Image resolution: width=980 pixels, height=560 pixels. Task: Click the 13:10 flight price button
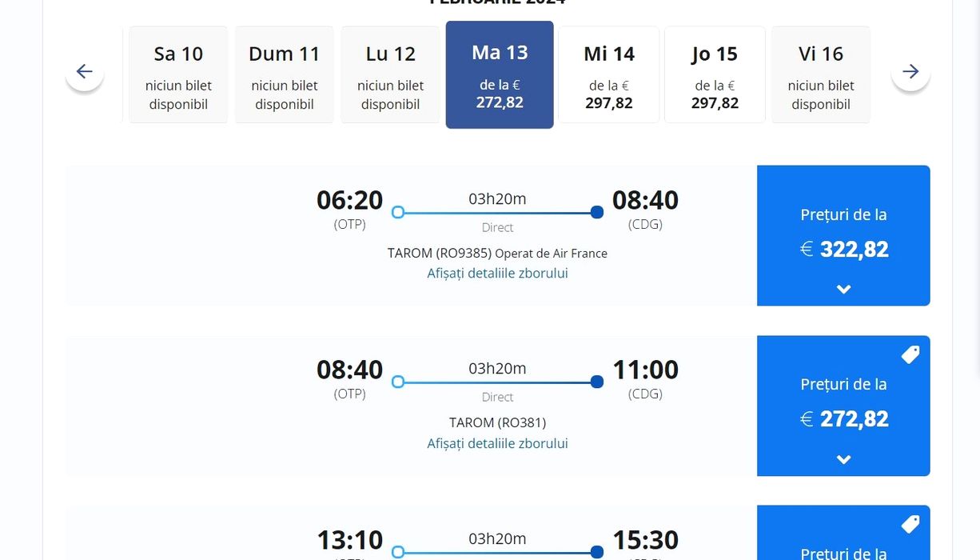[x=843, y=544]
